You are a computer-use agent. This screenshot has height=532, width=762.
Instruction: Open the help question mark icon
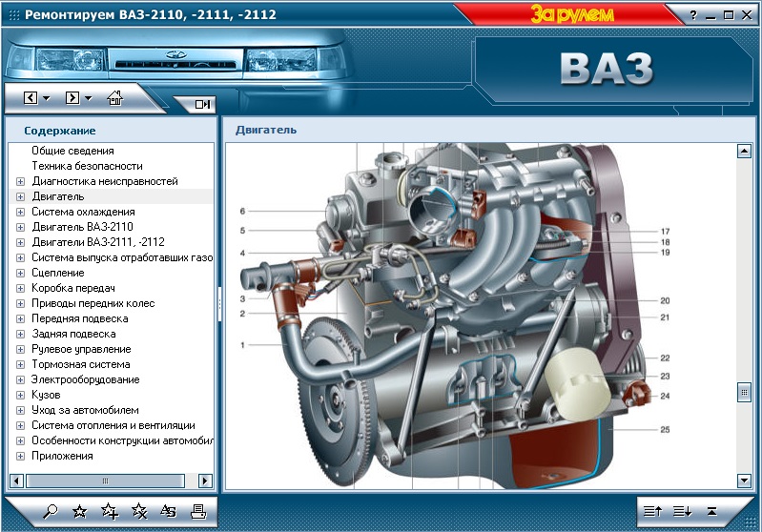tap(693, 15)
